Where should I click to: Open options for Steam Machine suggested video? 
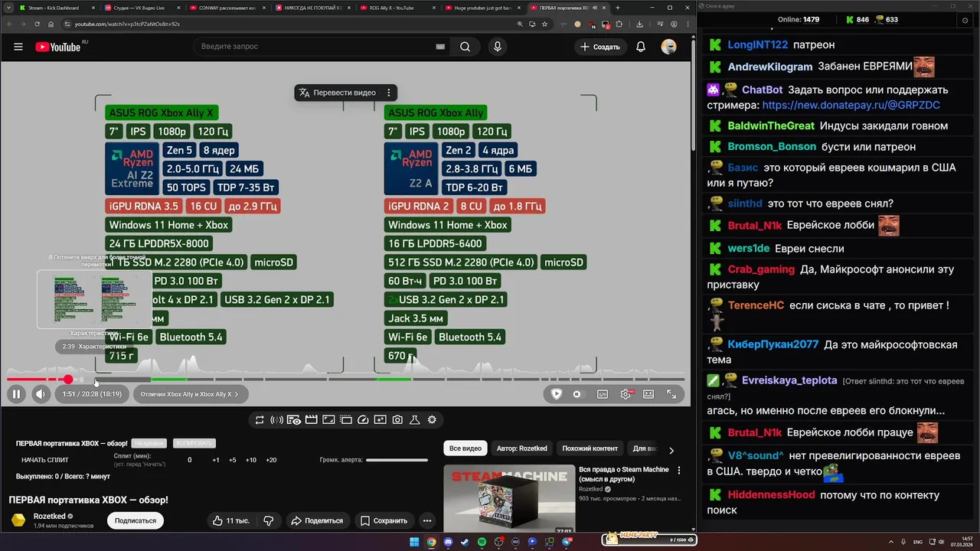tap(679, 471)
